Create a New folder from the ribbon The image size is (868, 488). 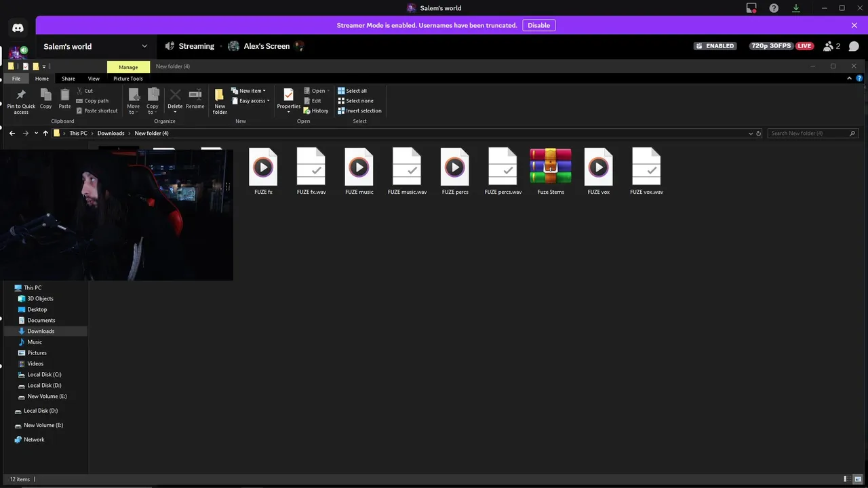[220, 100]
